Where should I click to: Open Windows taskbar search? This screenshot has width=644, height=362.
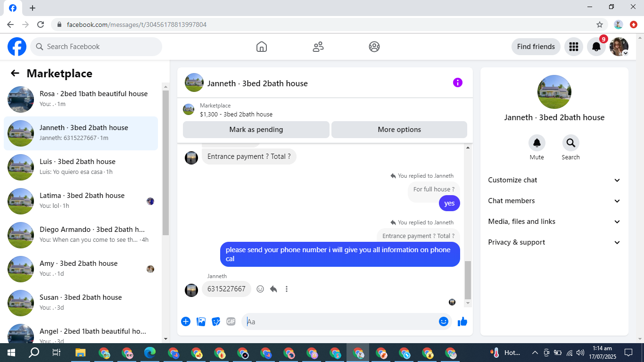click(x=34, y=353)
